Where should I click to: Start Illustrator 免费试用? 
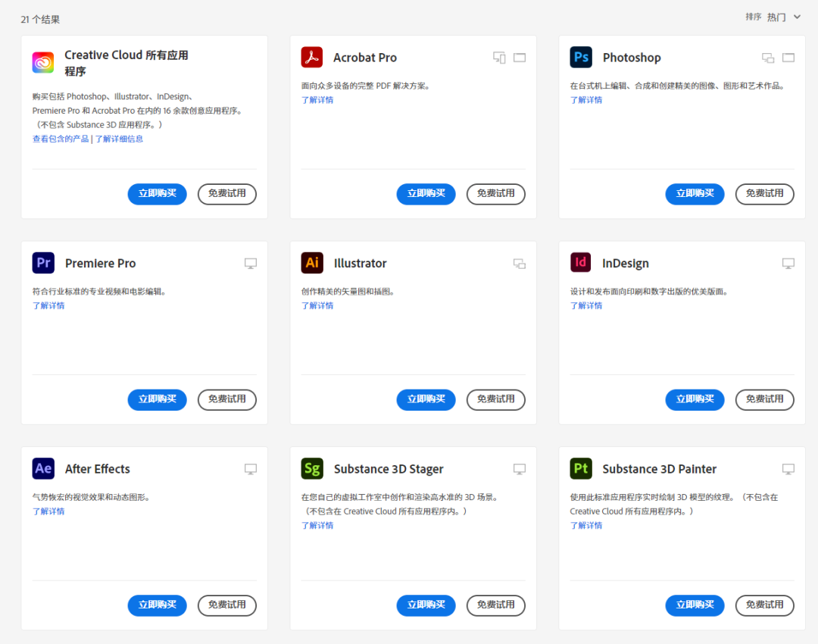pos(495,399)
